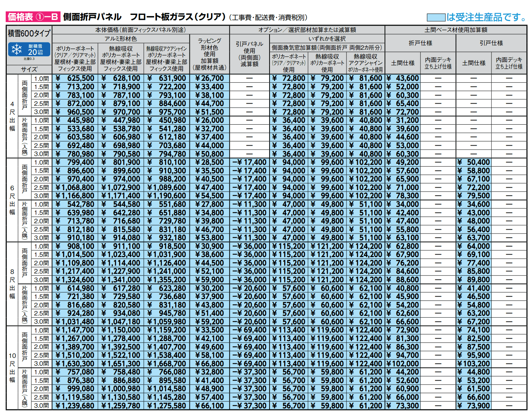Viewport: 532px width, 418px height.
Task: Select the ¥1,239,680 price cell
Action: pos(75,406)
